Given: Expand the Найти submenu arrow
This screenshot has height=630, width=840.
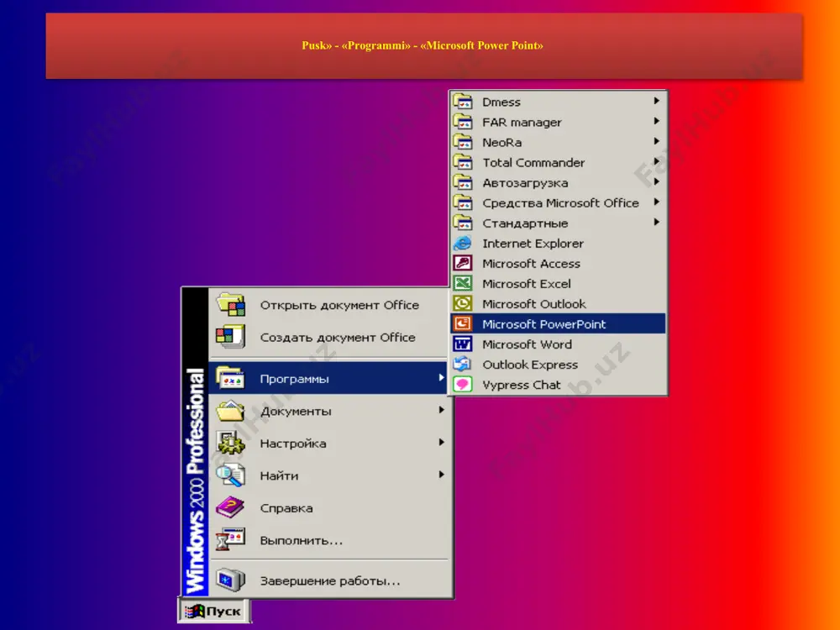Looking at the screenshot, I should click(442, 474).
